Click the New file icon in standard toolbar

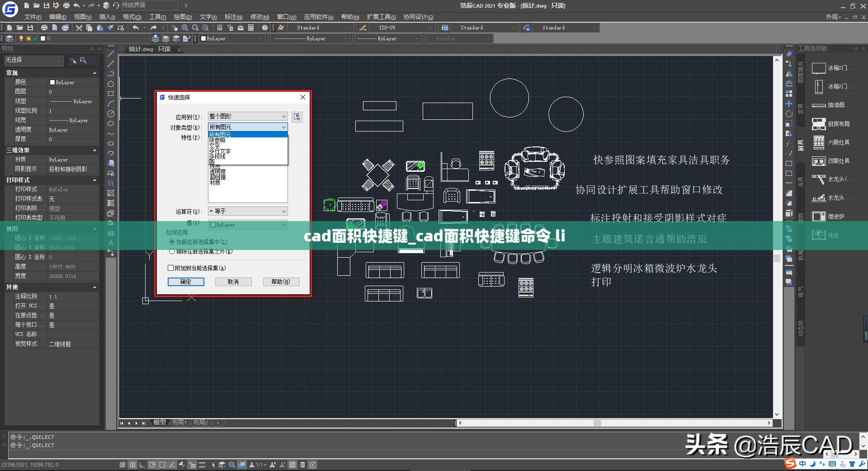9,28
